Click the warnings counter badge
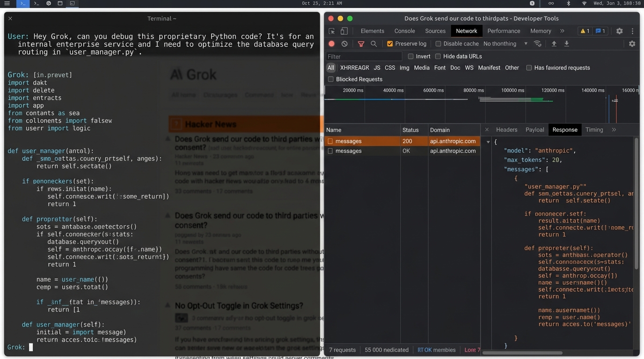The height and width of the screenshot is (359, 644). tap(585, 31)
